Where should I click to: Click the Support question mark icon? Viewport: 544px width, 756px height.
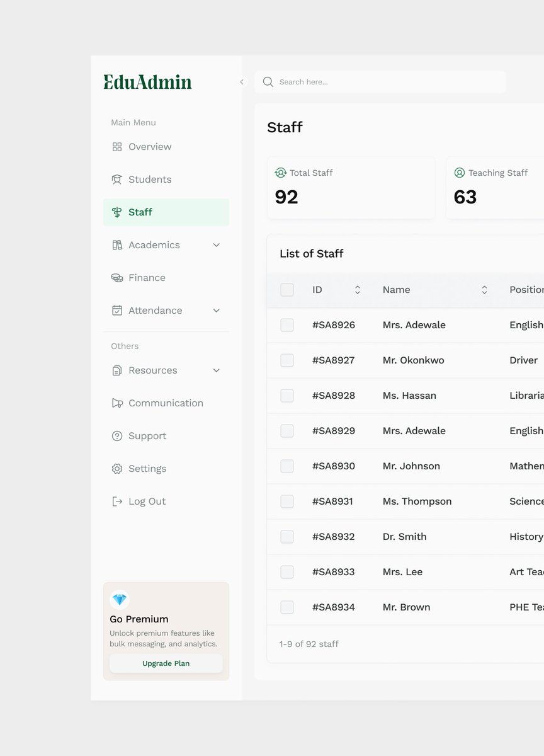117,436
